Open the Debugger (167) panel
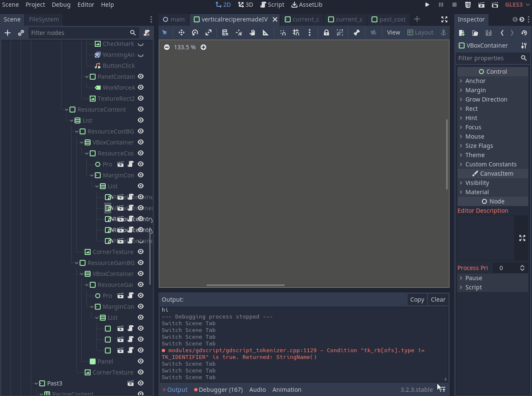This screenshot has height=396, width=532. [218, 390]
